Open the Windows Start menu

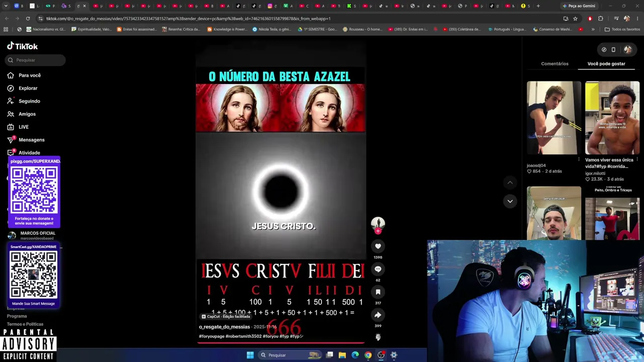[x=250, y=355]
